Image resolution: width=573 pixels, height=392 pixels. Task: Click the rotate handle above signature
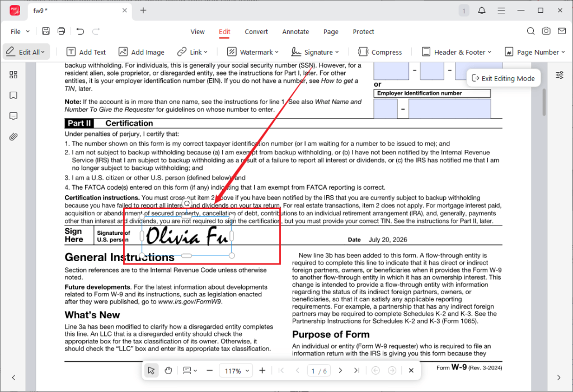187,204
